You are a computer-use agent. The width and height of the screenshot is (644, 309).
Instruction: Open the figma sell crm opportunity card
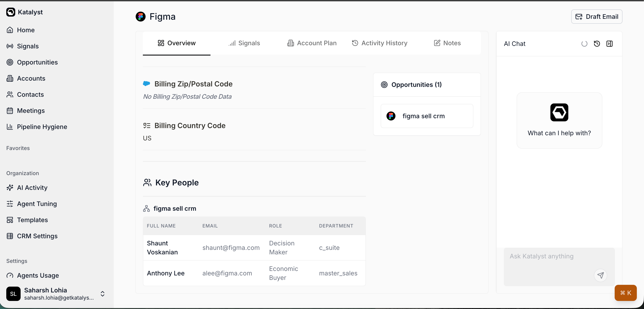click(x=427, y=116)
